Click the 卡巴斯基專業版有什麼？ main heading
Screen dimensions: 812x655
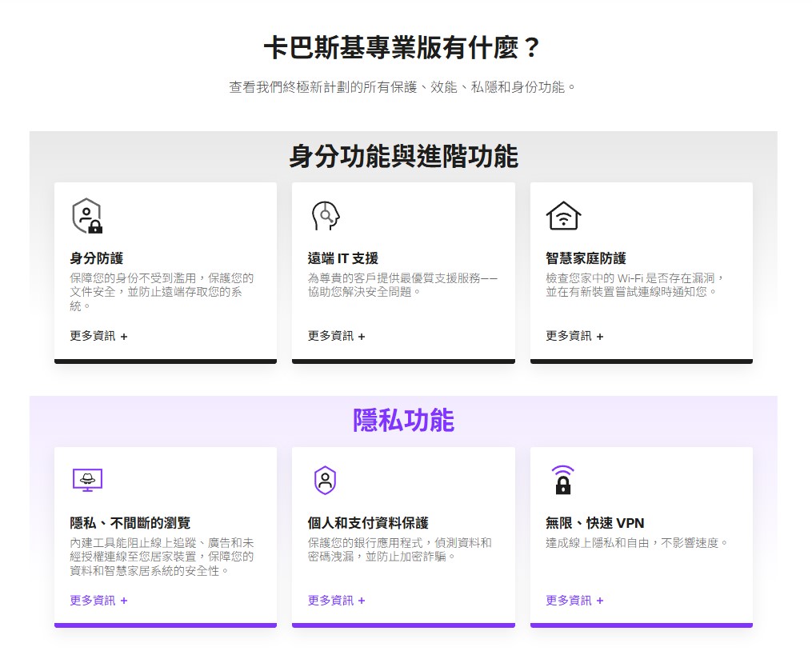402,48
